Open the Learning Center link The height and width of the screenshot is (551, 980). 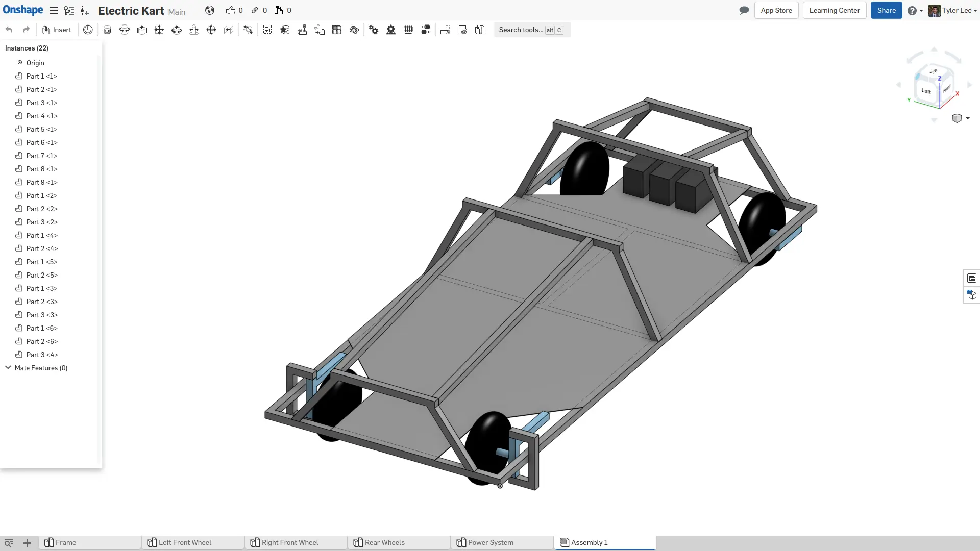tap(834, 11)
